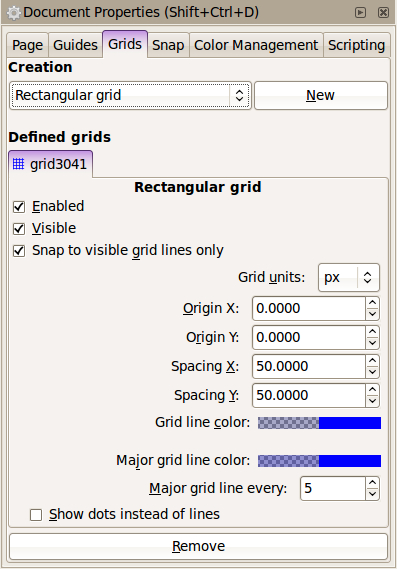Image resolution: width=397 pixels, height=569 pixels.
Task: Open the Snap tab
Action: (168, 45)
